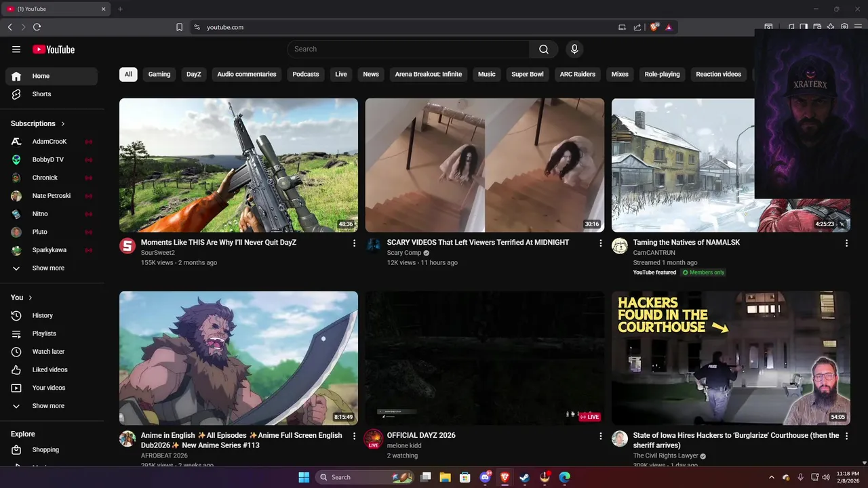The height and width of the screenshot is (488, 868).
Task: Select the ARC Raiders filter chip
Action: pyautogui.click(x=578, y=74)
